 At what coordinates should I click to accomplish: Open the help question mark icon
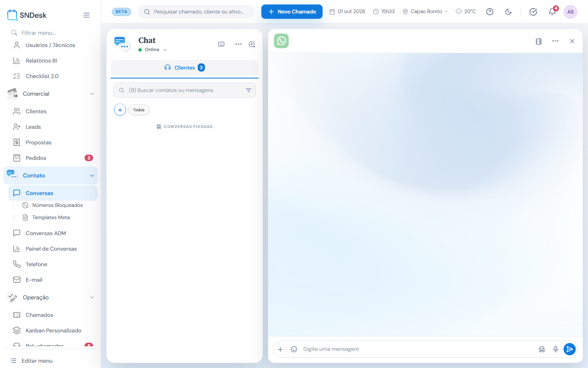(x=490, y=12)
